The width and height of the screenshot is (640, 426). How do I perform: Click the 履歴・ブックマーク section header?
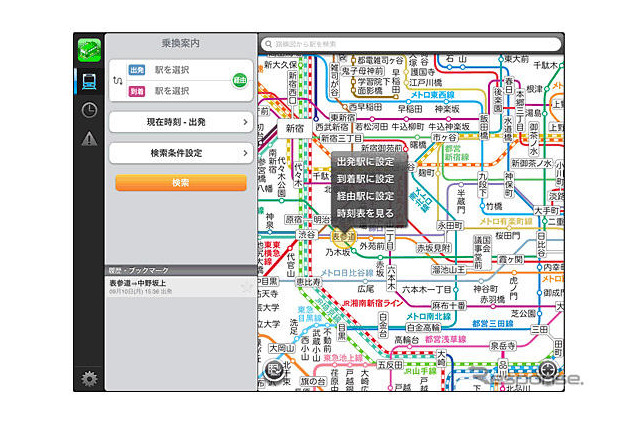point(181,270)
